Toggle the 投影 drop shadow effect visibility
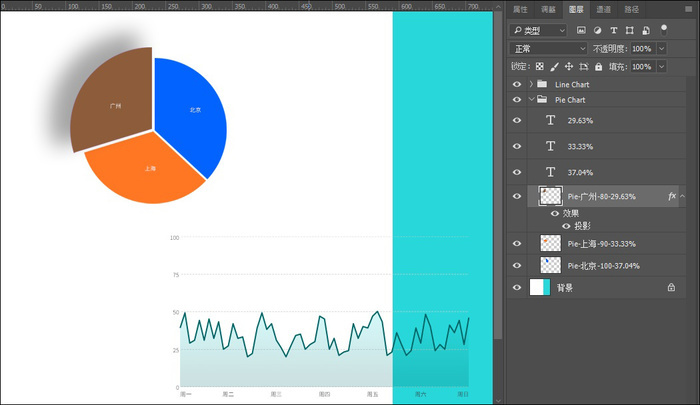700x405 pixels. pyautogui.click(x=566, y=226)
